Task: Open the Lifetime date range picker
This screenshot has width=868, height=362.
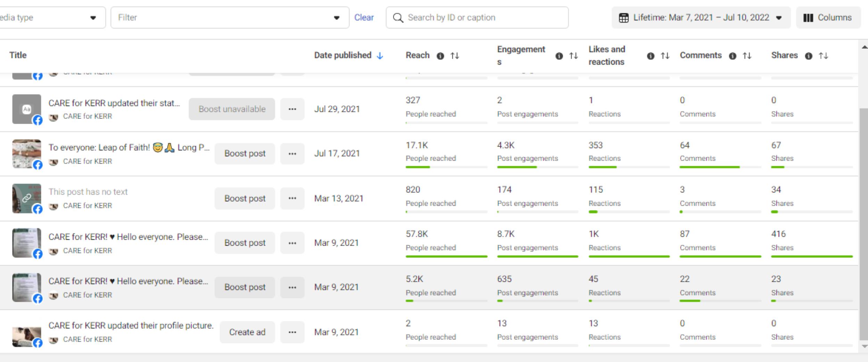Action: (701, 17)
